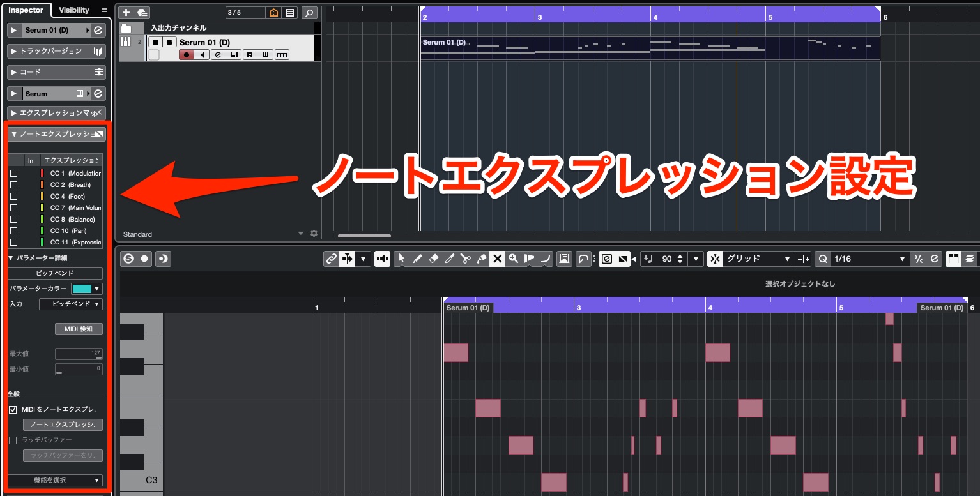Click the 最小値 0 value slider

coord(79,369)
